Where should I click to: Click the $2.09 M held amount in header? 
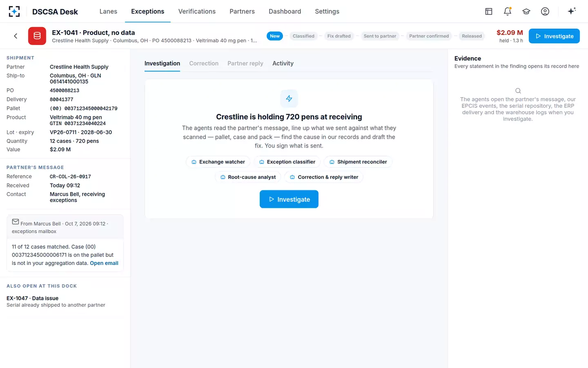click(x=510, y=33)
